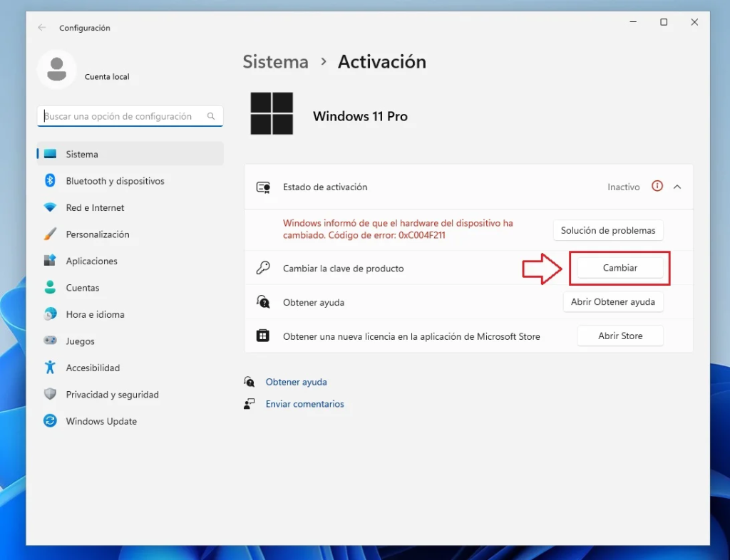The height and width of the screenshot is (560, 730).
Task: Click the Inactivo status text
Action: coord(623,187)
